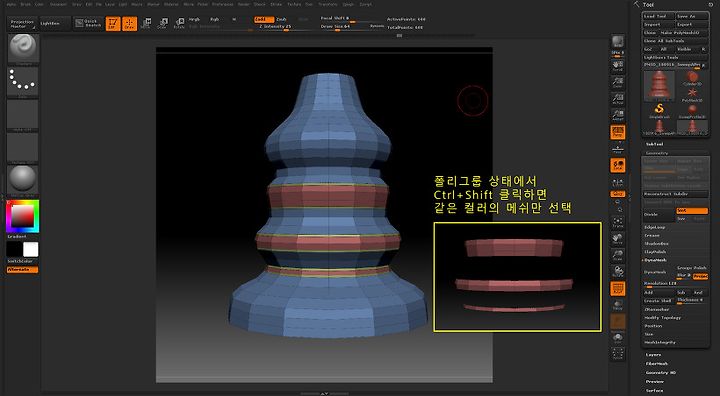Screen dimensions: 720x396
Task: Click Make PolyMesh3D button
Action: tap(683, 33)
